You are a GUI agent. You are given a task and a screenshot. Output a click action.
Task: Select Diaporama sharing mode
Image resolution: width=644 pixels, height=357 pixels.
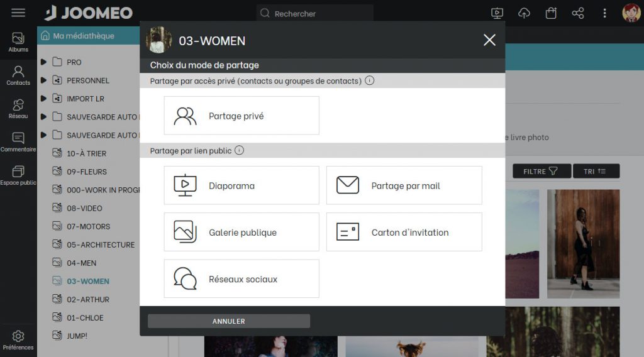click(x=241, y=185)
